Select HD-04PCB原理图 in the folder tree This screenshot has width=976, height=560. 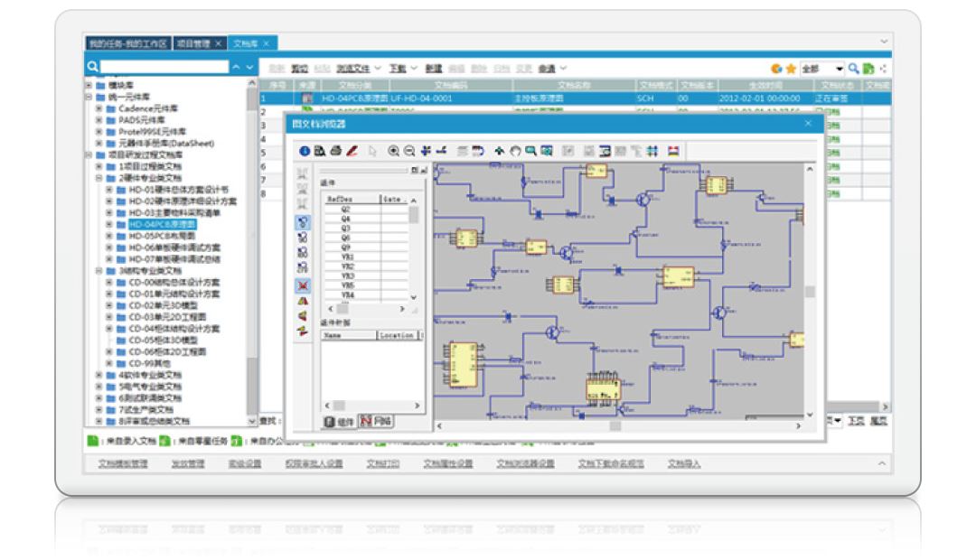pos(162,224)
